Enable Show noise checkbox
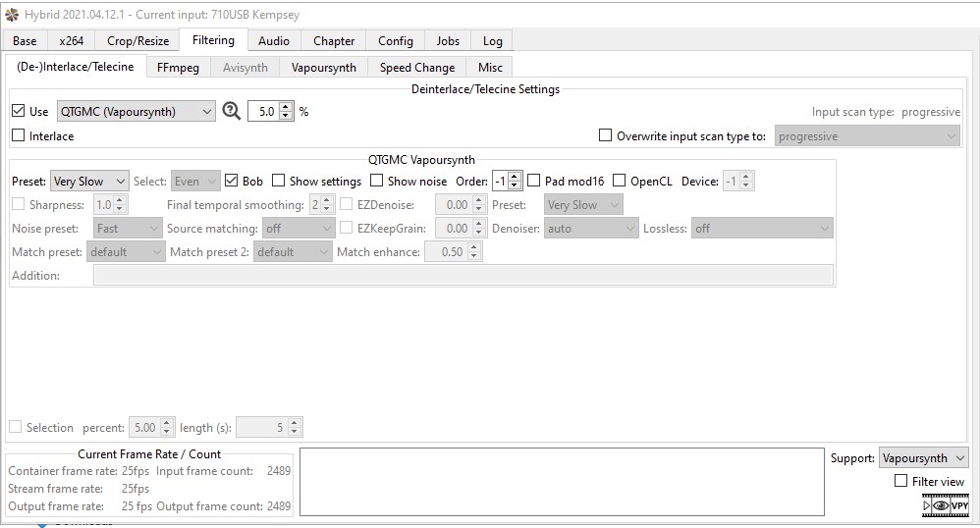This screenshot has width=980, height=528. point(376,181)
